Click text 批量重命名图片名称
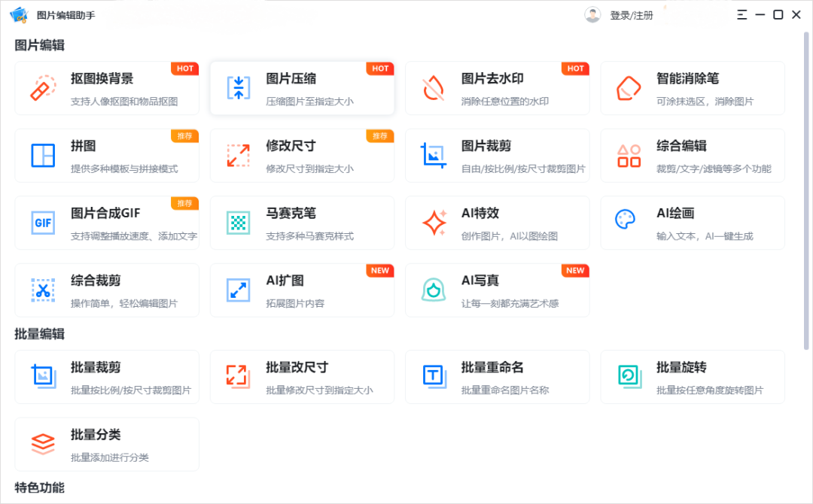 (505, 390)
